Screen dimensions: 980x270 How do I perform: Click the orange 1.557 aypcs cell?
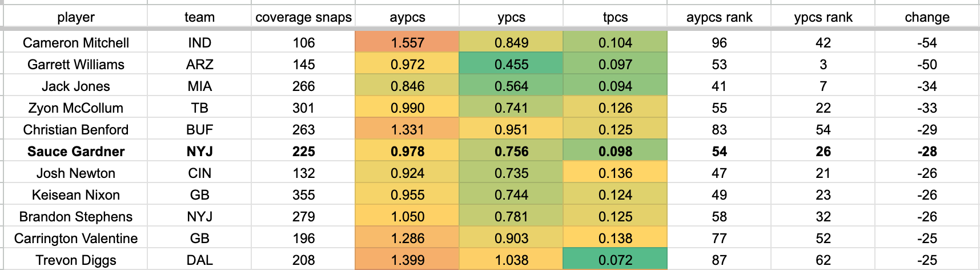(x=407, y=42)
